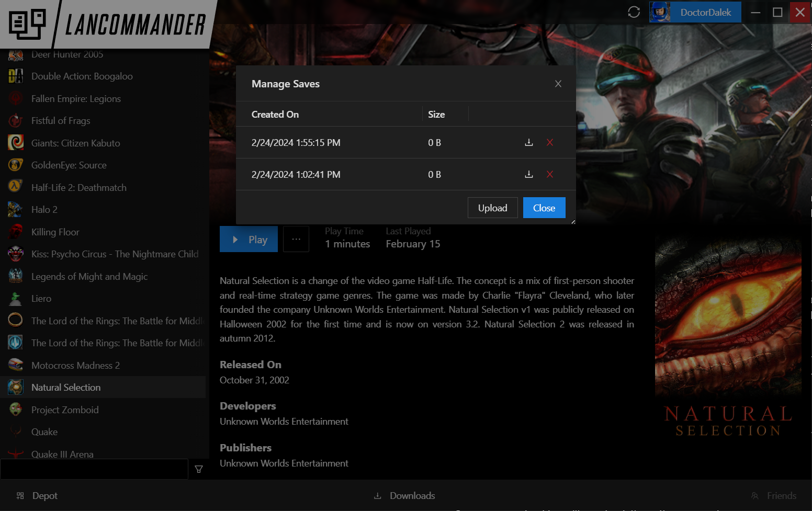The width and height of the screenshot is (812, 511).
Task: Sort saves by the Created On column
Action: [275, 114]
